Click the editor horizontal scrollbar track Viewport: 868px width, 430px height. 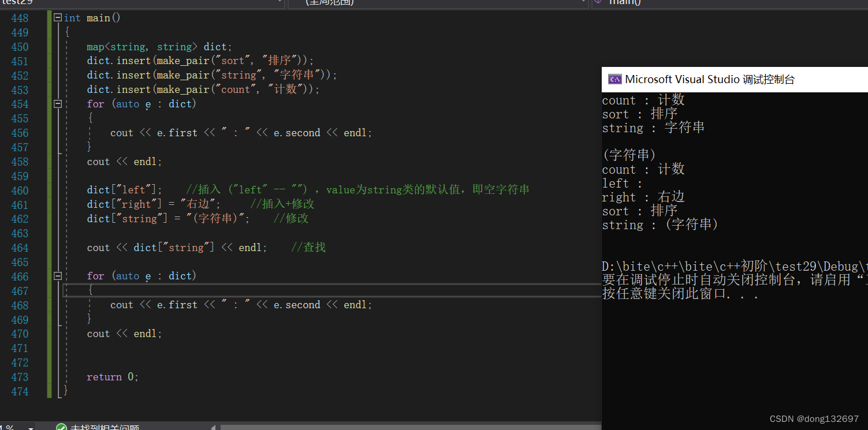point(410,428)
